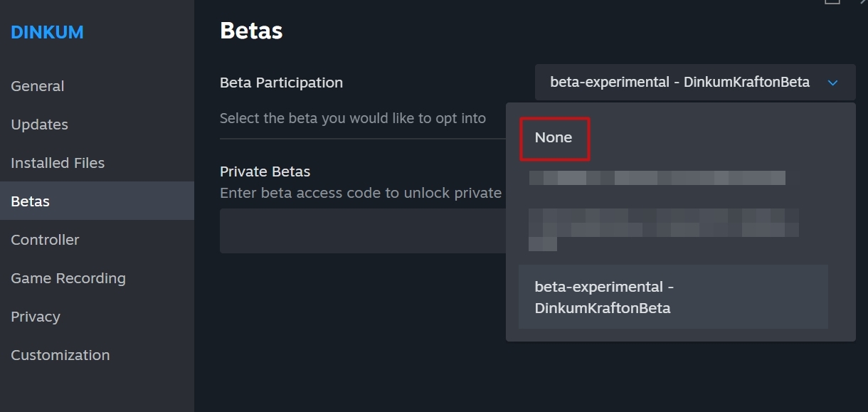Click the Betas page heading
Viewport: 868px width, 412px height.
coord(251,31)
